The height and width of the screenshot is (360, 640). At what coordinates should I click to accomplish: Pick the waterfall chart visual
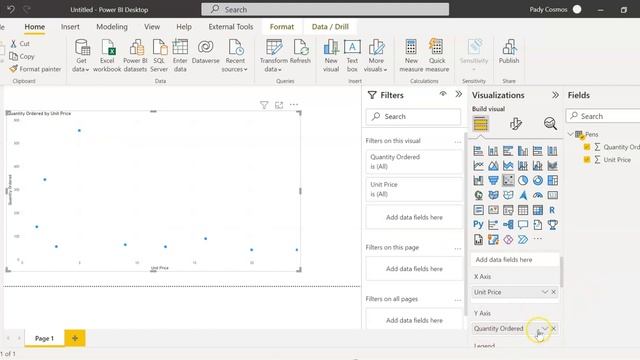point(478,180)
